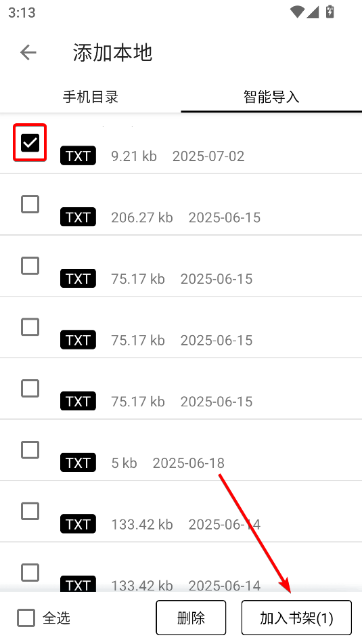This screenshot has height=644, width=362.
Task: Open the file dated 2025-06-18
Action: coord(181,450)
